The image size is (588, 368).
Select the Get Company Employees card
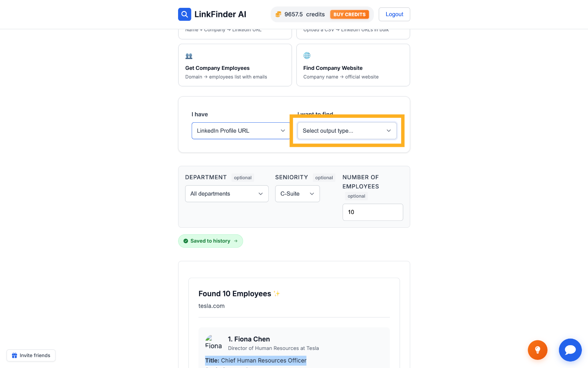point(235,65)
